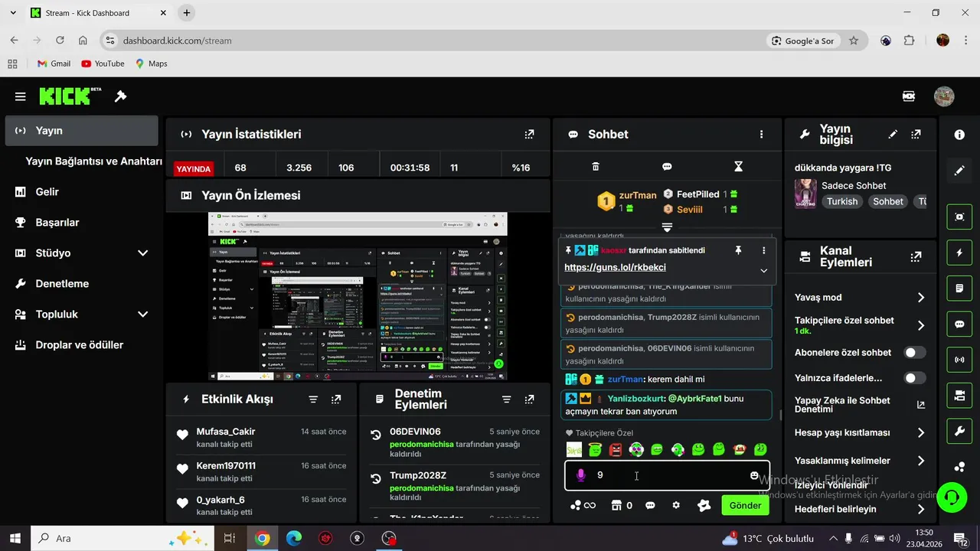The height and width of the screenshot is (551, 980).
Task: Open the emoji picker in the chat input
Action: coord(754,475)
